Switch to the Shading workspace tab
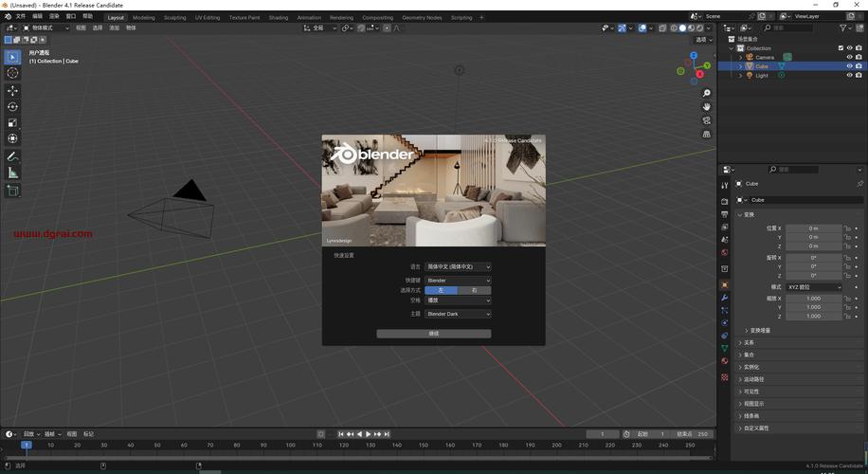Screen dimensions: 868x474 click(x=279, y=18)
